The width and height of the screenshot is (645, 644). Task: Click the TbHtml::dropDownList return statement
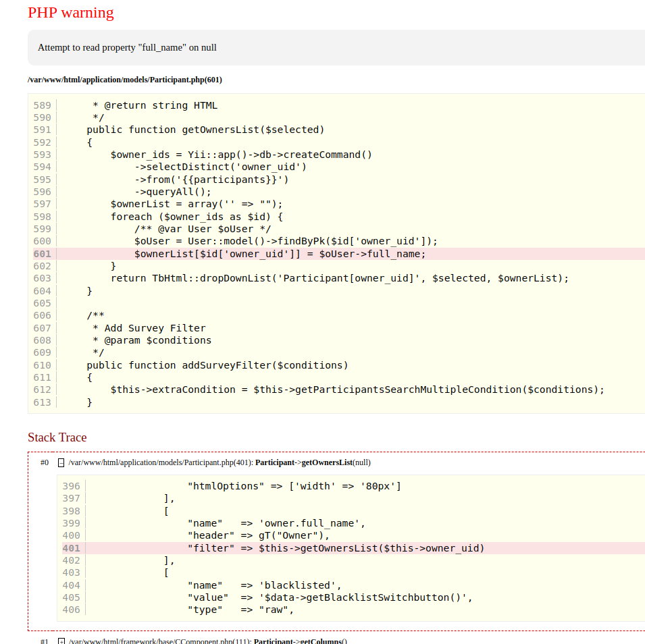pos(340,278)
